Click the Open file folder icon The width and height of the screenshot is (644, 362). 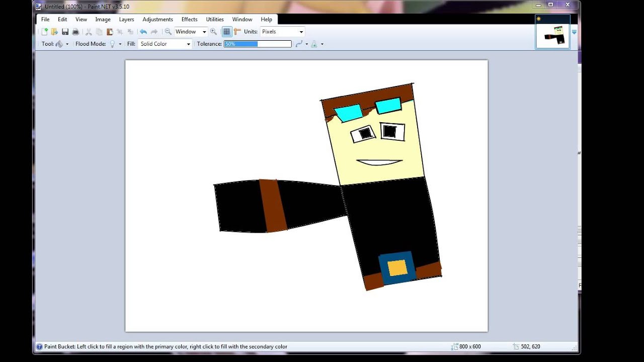[54, 32]
